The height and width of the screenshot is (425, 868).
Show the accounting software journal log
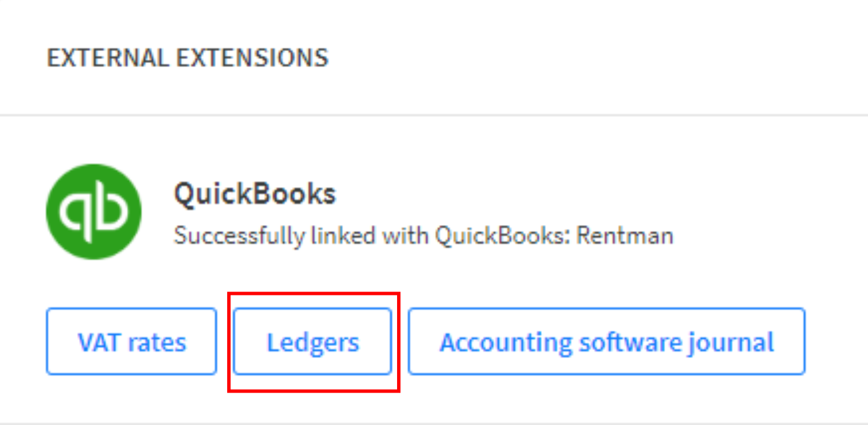[x=607, y=341]
